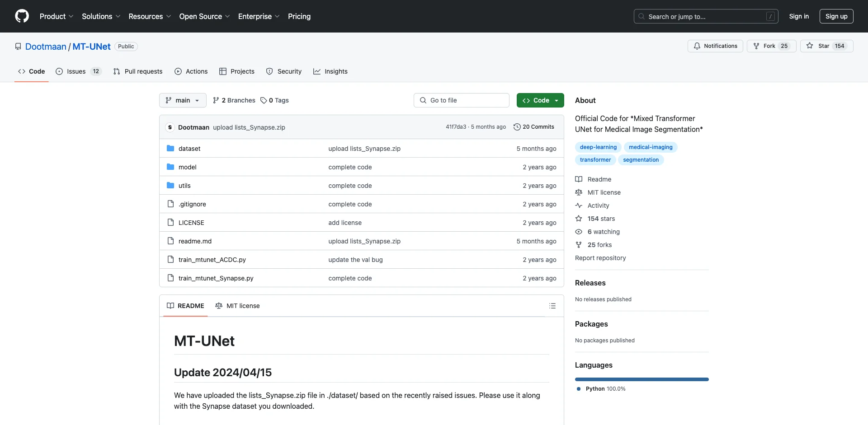Viewport: 868px width, 425px height.
Task: Open the Issues tab
Action: tap(79, 71)
